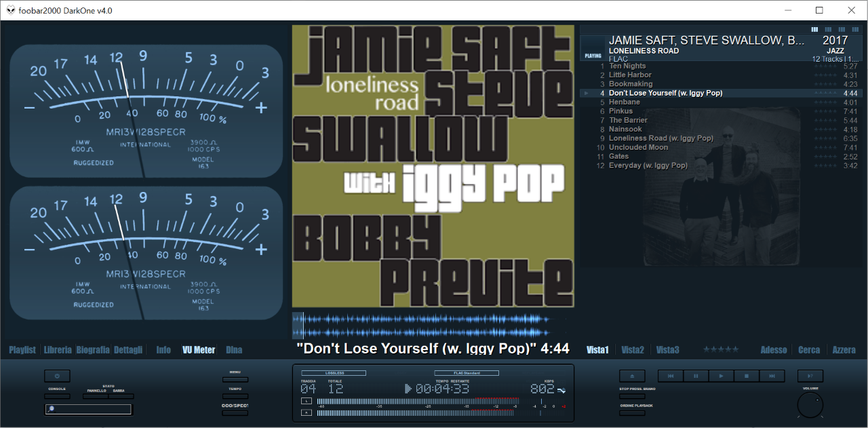Image resolution: width=868 pixels, height=428 pixels.
Task: Skip to next track button
Action: pos(772,376)
